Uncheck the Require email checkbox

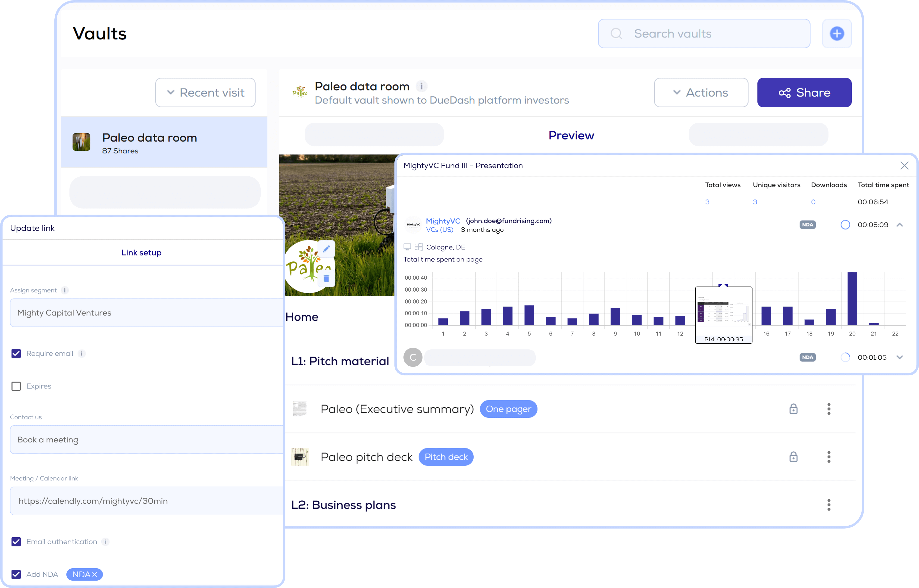pos(16,354)
